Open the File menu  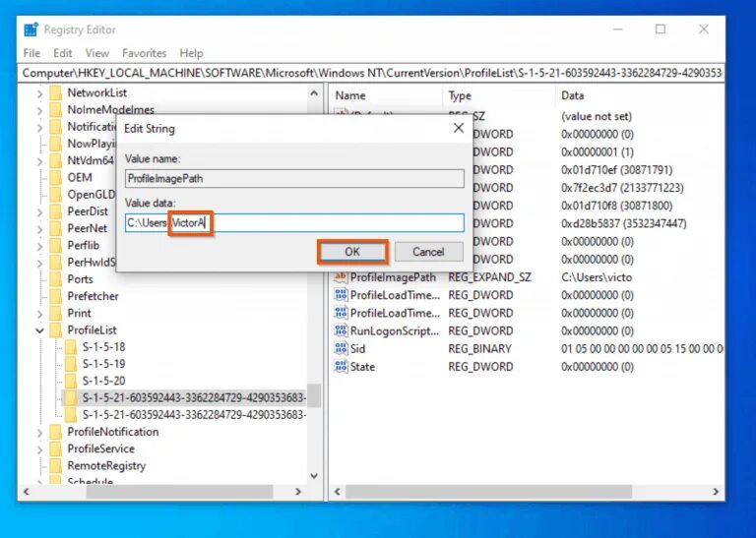tap(31, 53)
